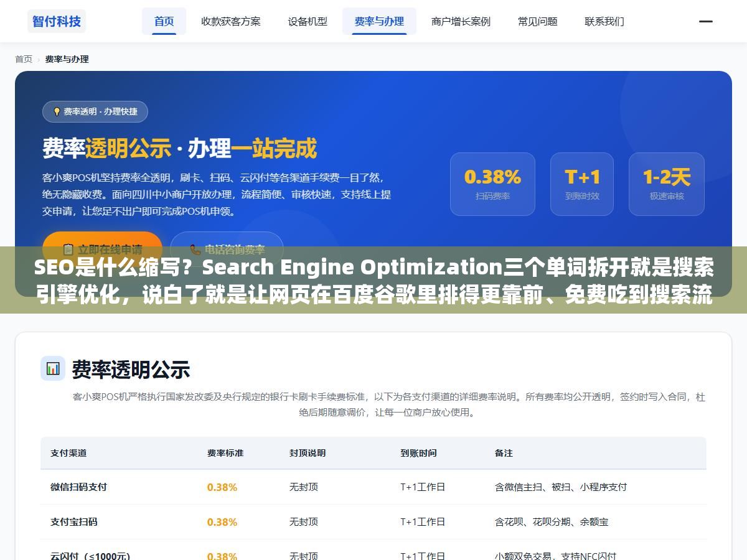The height and width of the screenshot is (560, 747).
Task: Open the 首页 nav tab
Action: (x=164, y=21)
